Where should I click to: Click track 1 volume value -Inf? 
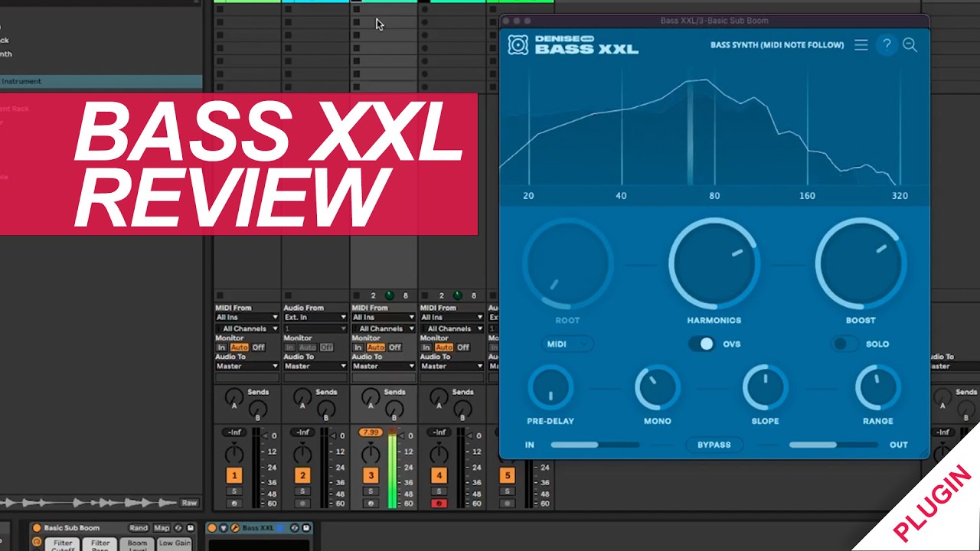pos(234,432)
